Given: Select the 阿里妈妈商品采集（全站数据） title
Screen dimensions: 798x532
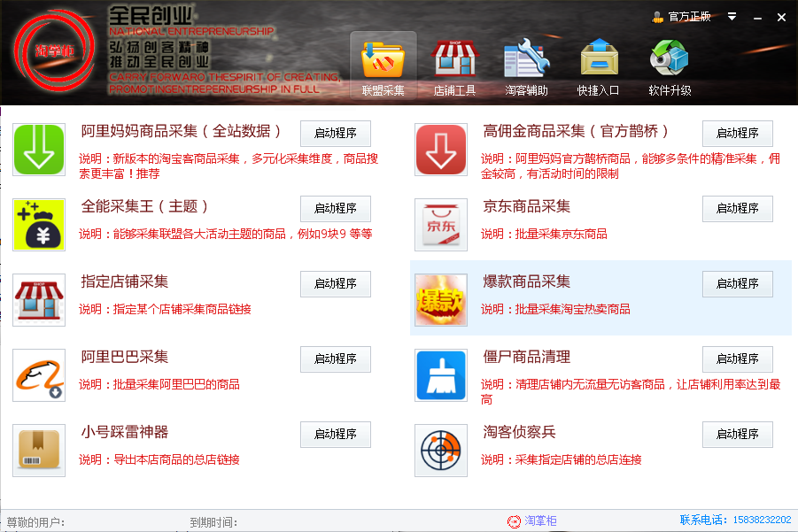Looking at the screenshot, I should coord(182,131).
